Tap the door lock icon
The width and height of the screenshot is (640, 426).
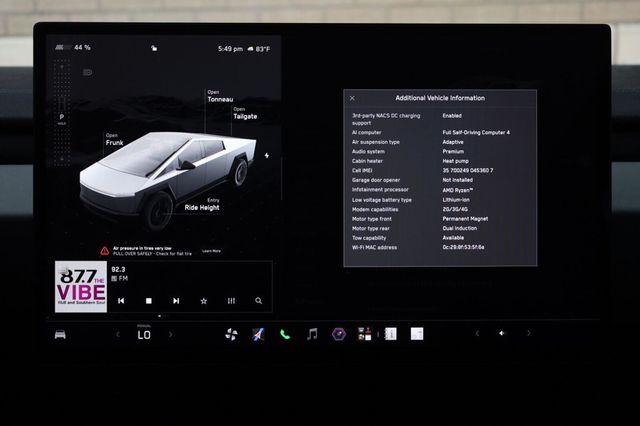click(154, 48)
